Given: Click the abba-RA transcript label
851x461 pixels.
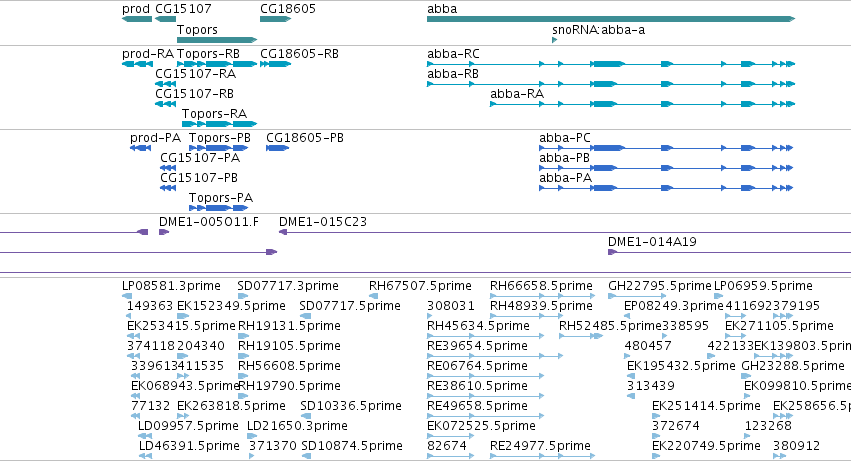Looking at the screenshot, I should [517, 93].
